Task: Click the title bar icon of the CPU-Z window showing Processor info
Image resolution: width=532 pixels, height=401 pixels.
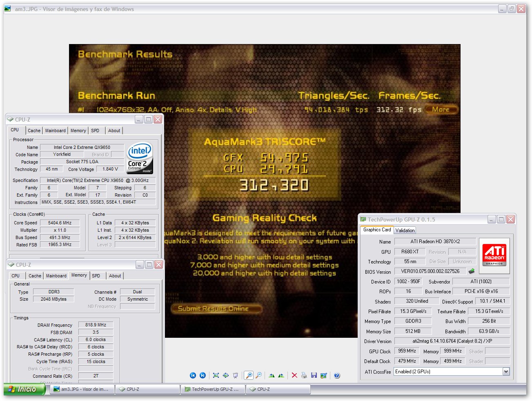Action: pos(10,120)
